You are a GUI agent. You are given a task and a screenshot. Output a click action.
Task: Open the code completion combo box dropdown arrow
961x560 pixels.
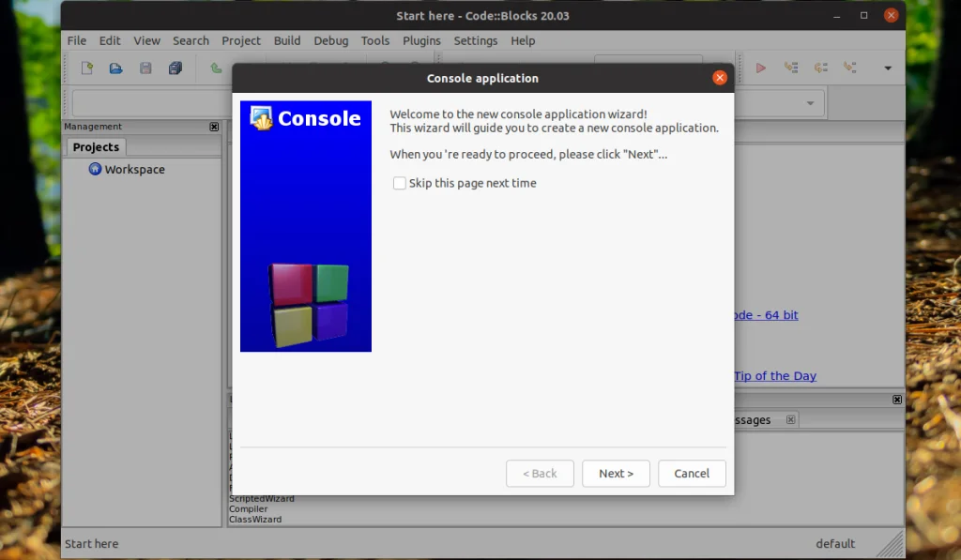coord(810,103)
